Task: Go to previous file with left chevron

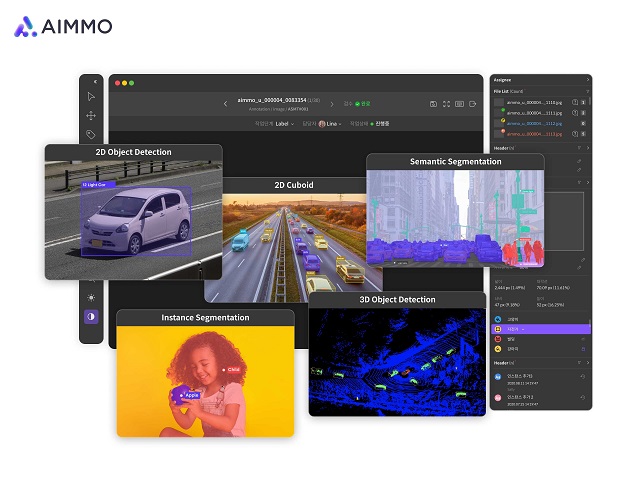Action: 225,104
